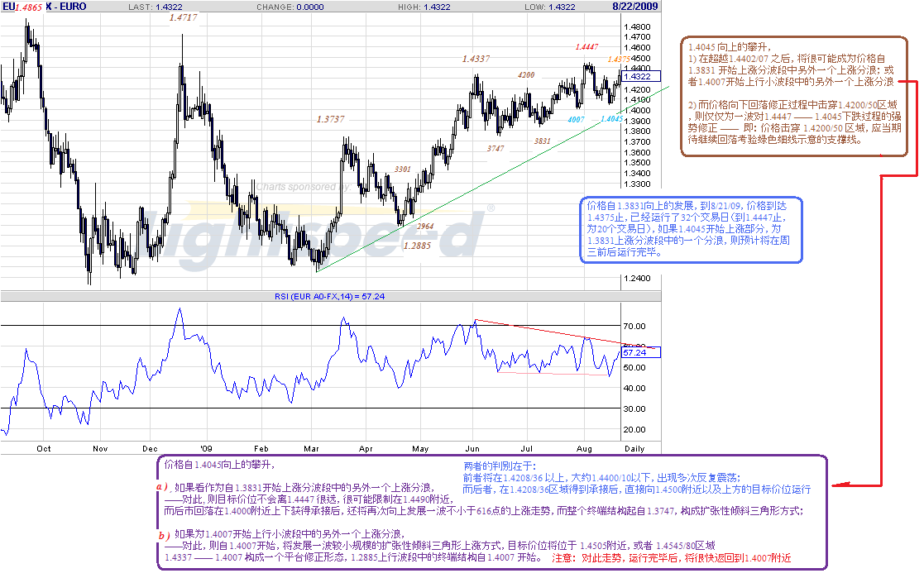Click the 4200 label above candles
Image resolution: width=924 pixels, height=578 pixels.
[x=526, y=74]
